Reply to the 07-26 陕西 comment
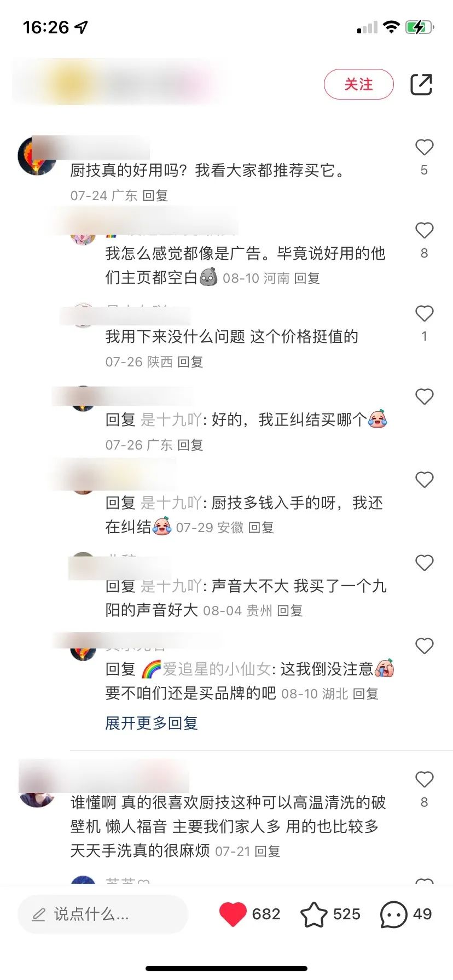Screen dimensions: 453x980 pyautogui.click(x=190, y=362)
